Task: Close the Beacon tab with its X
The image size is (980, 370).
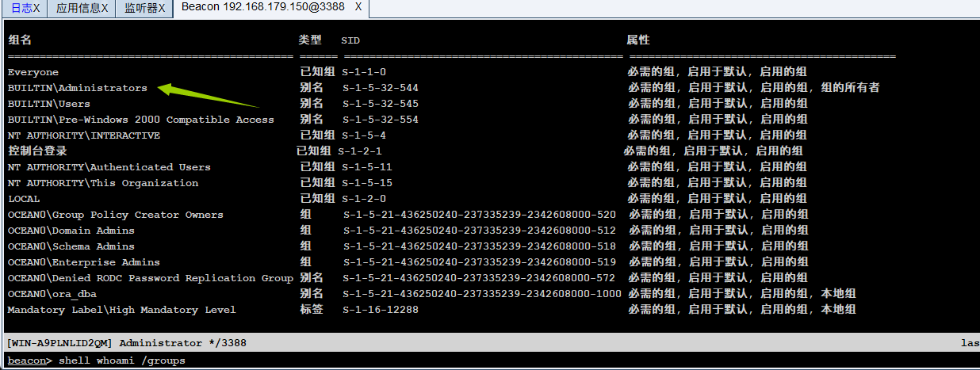Action: 358,7
